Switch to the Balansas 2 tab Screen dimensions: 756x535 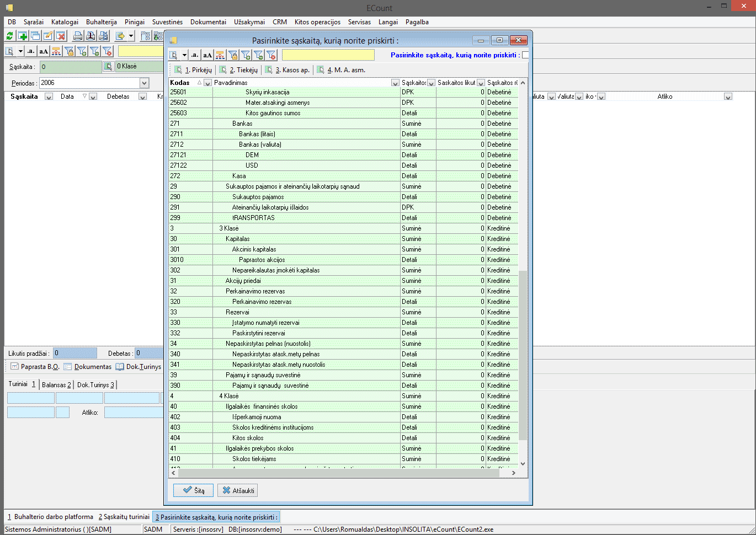[x=56, y=384]
